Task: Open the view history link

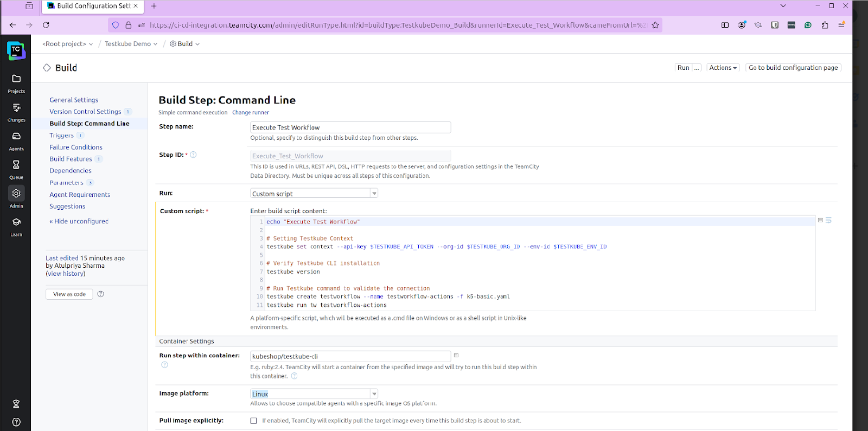Action: click(x=66, y=274)
